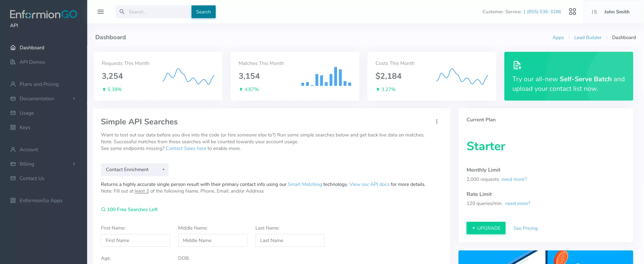Open the three-dot menu for Simple API Searches
The image size is (644, 264).
tap(437, 122)
